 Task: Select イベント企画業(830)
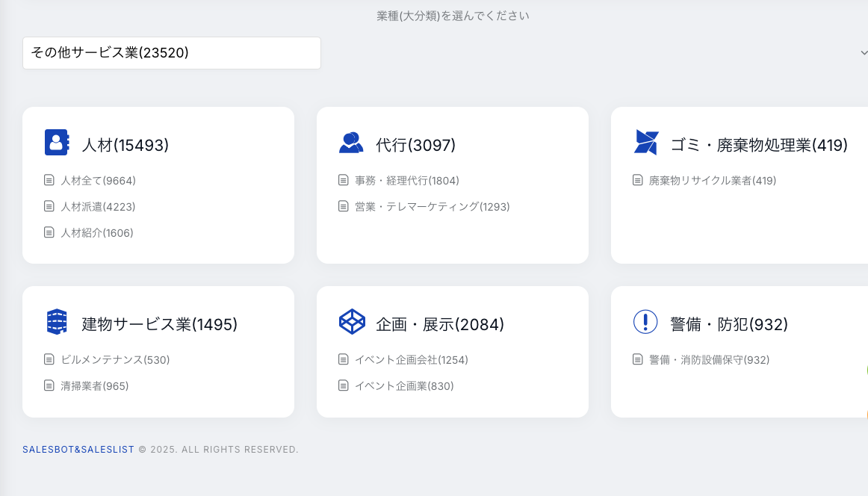tap(403, 386)
